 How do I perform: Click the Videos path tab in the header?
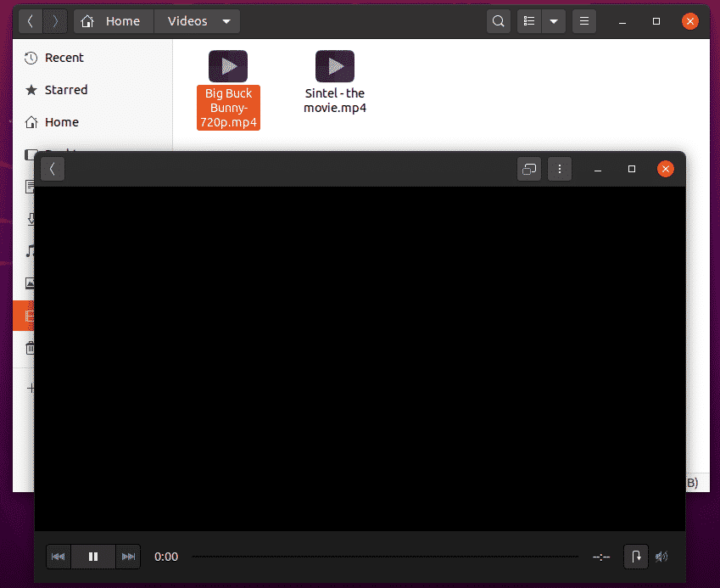click(188, 21)
